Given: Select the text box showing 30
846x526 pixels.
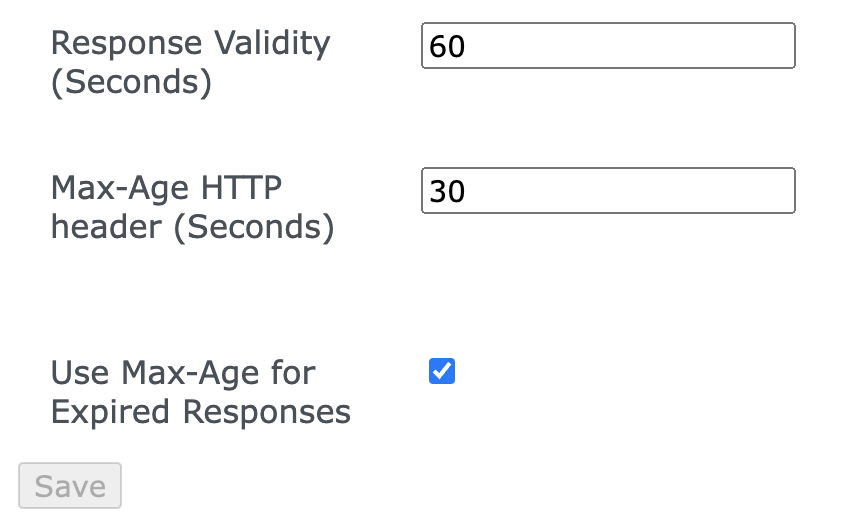Looking at the screenshot, I should click(608, 191).
